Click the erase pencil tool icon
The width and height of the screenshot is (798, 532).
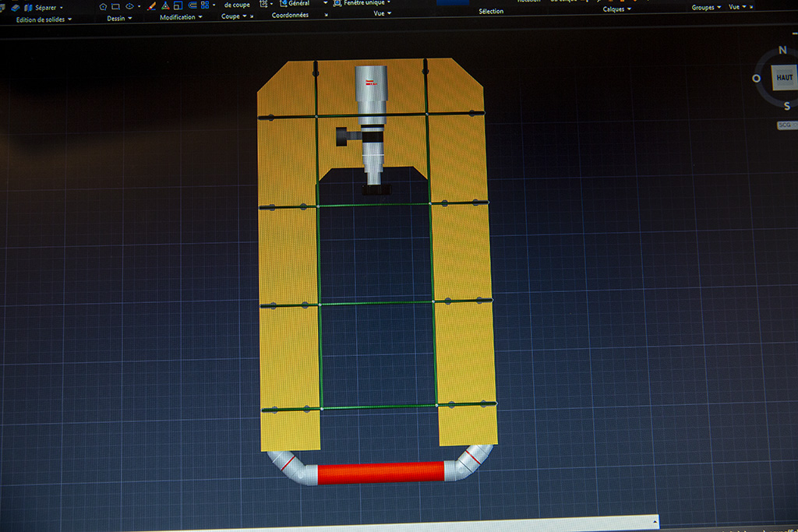[152, 6]
